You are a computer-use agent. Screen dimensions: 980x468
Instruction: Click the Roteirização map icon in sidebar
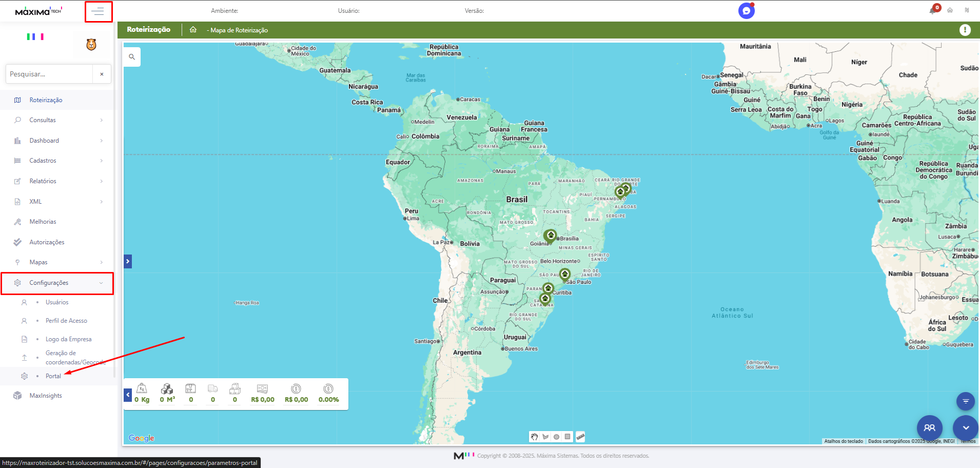[17, 100]
